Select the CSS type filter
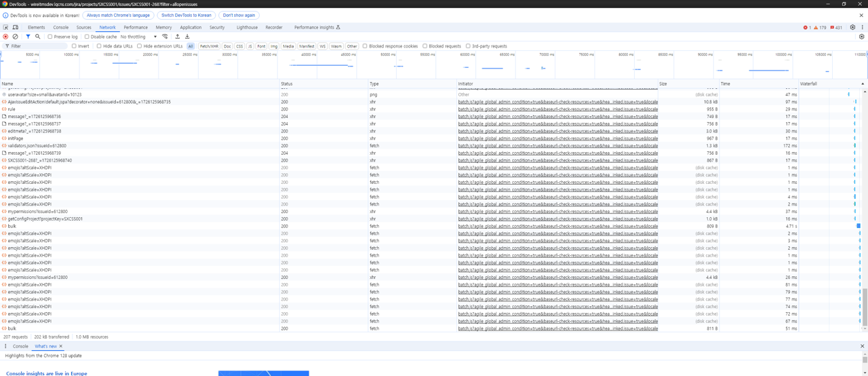The height and width of the screenshot is (376, 868). click(239, 46)
